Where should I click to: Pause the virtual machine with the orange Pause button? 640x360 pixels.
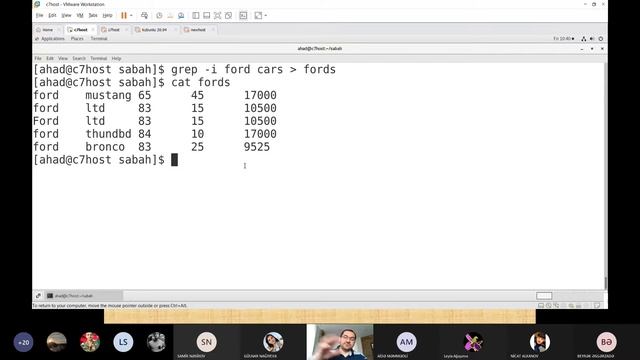click(x=124, y=16)
